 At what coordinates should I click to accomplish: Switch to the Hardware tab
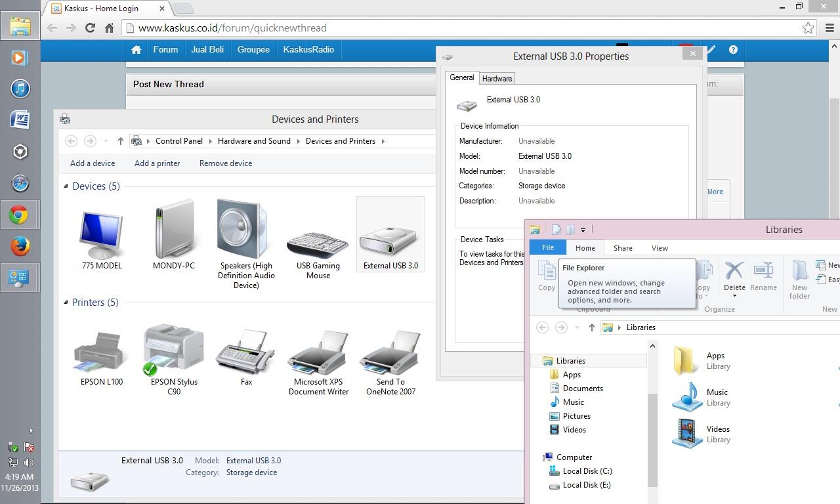tap(497, 79)
